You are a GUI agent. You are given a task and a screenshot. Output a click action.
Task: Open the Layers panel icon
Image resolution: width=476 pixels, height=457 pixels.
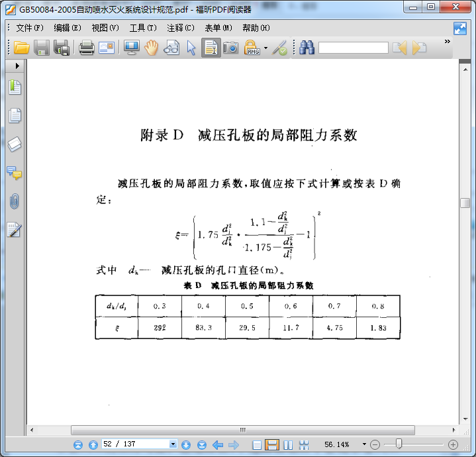click(15, 144)
